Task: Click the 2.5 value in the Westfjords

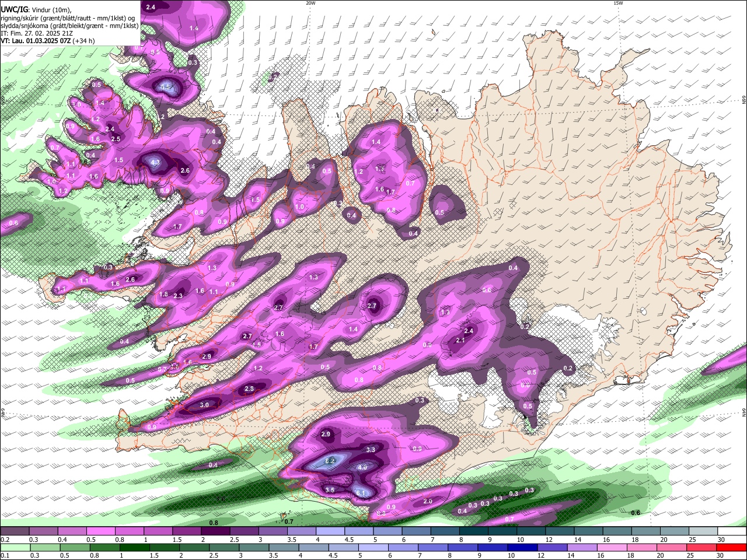Action: [x=116, y=139]
